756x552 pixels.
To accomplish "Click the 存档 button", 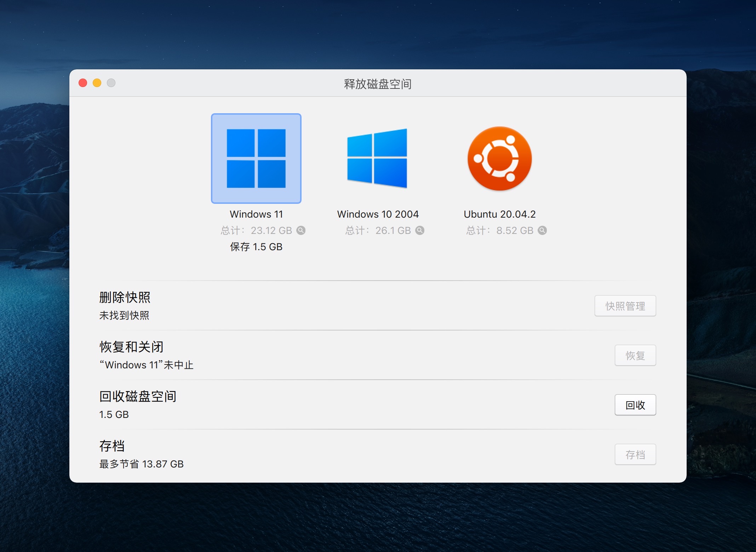I will pyautogui.click(x=635, y=454).
